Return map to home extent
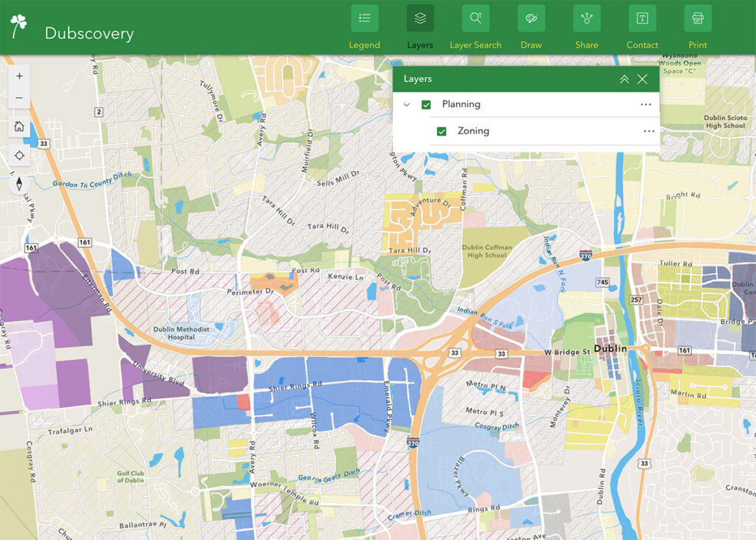756x540 pixels. coord(19,126)
